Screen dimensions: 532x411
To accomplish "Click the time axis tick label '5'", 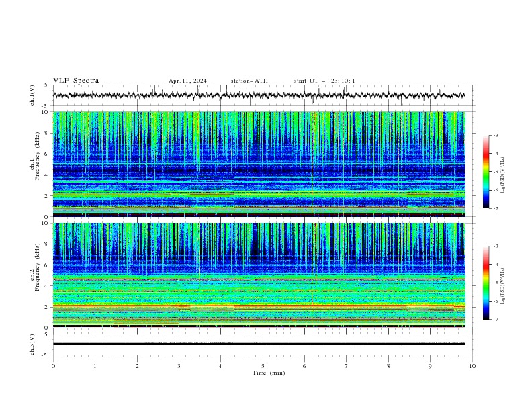I will click(x=263, y=366).
